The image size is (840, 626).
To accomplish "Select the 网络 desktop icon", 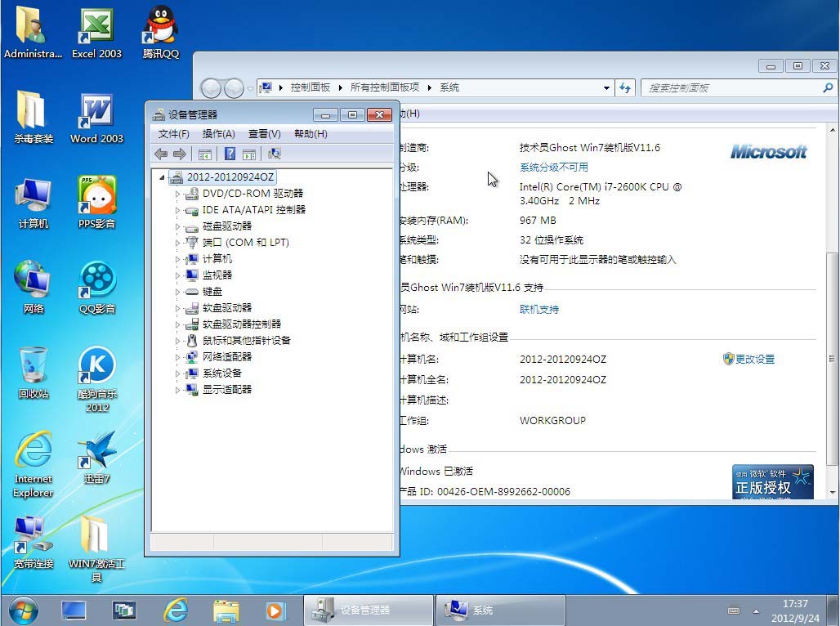I will [34, 287].
